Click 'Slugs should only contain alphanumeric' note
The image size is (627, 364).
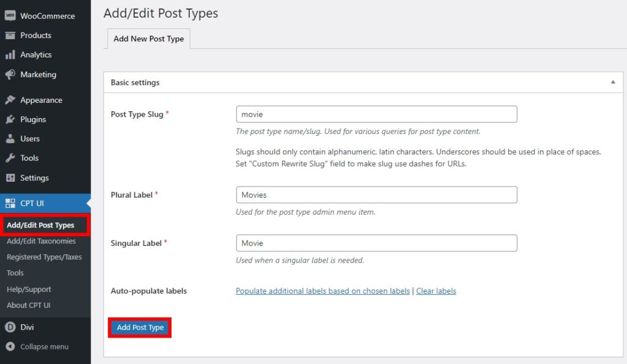pos(418,158)
